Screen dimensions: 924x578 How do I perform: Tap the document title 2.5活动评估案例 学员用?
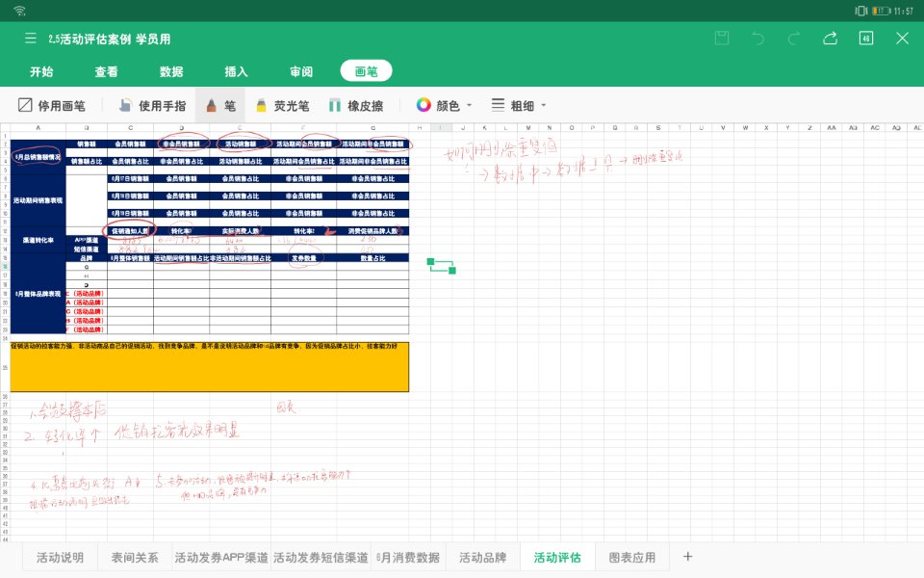tap(110, 39)
